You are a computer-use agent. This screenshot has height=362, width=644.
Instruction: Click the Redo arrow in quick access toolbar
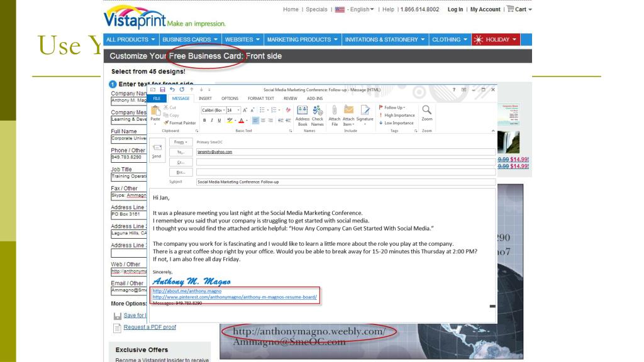pos(182,89)
